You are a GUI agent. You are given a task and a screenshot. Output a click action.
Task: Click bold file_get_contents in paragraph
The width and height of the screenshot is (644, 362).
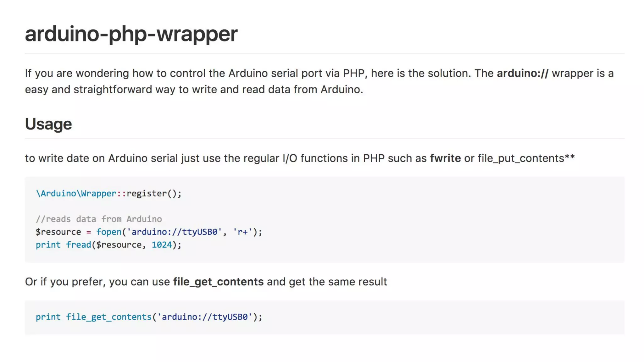218,282
